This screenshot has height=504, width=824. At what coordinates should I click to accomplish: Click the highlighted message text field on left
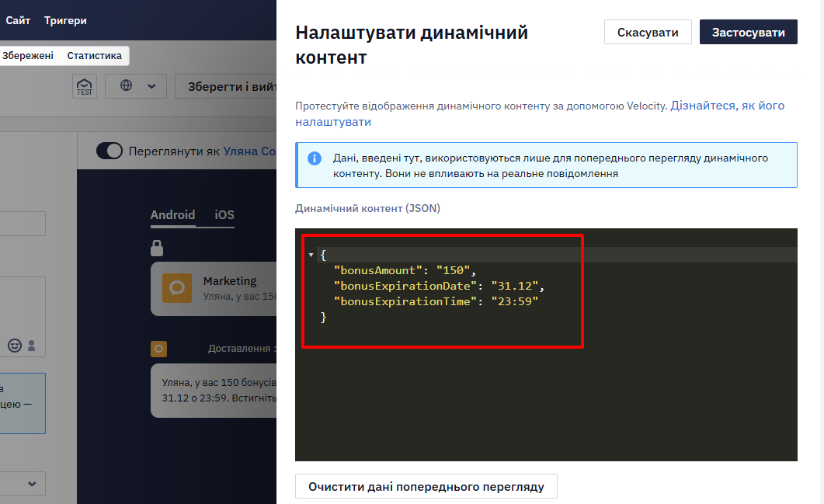tap(23, 404)
